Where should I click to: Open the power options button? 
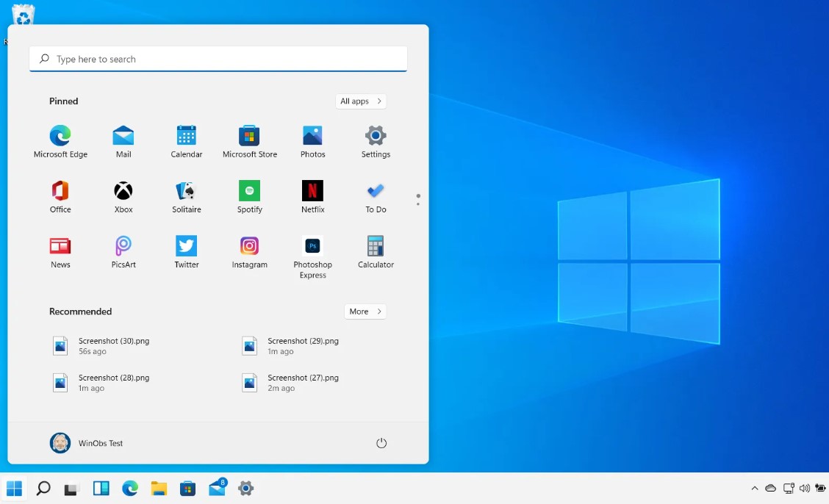[381, 443]
